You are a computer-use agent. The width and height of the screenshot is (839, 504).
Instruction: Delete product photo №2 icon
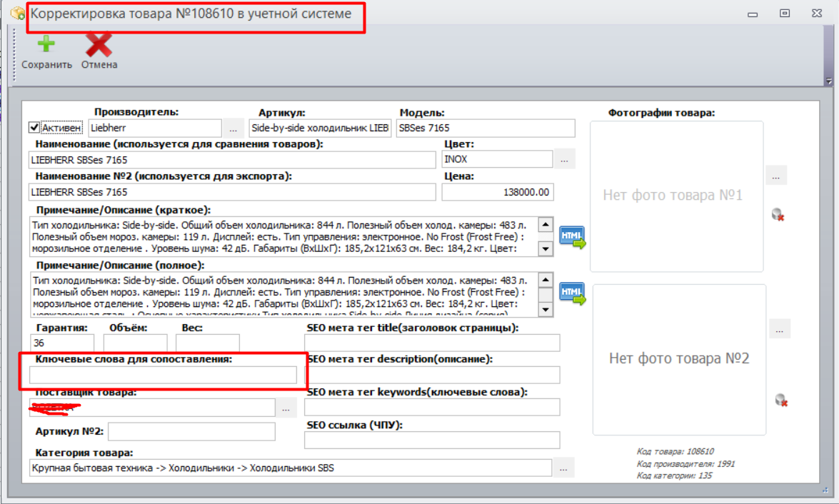[x=782, y=400]
